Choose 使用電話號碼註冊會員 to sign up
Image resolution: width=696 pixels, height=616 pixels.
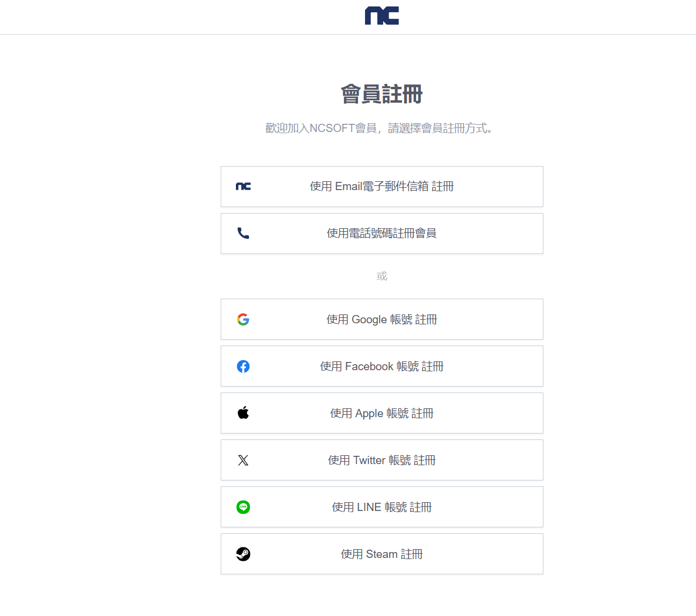381,233
